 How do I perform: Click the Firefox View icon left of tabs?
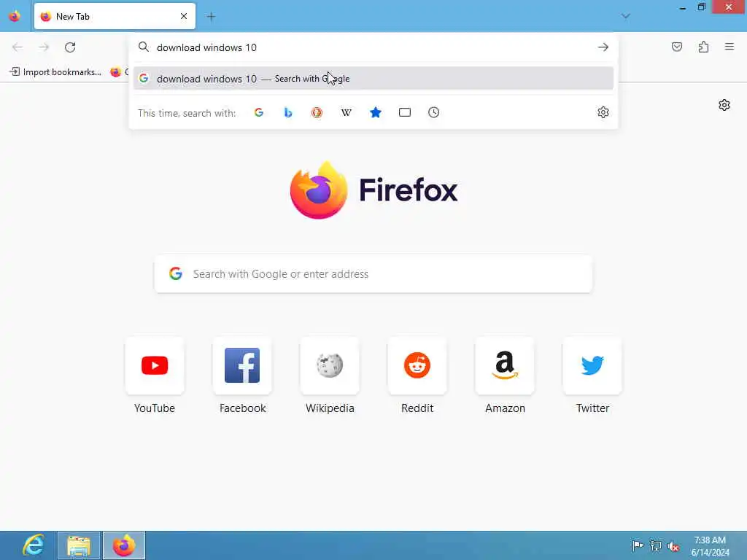click(x=15, y=16)
